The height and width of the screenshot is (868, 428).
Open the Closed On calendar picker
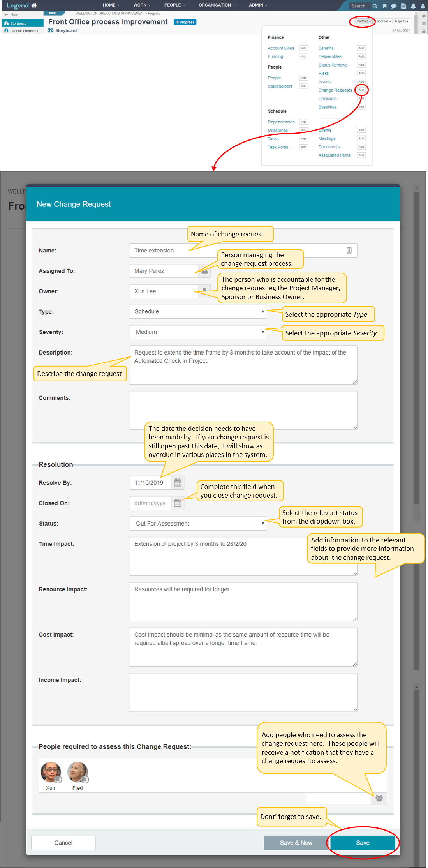(178, 503)
